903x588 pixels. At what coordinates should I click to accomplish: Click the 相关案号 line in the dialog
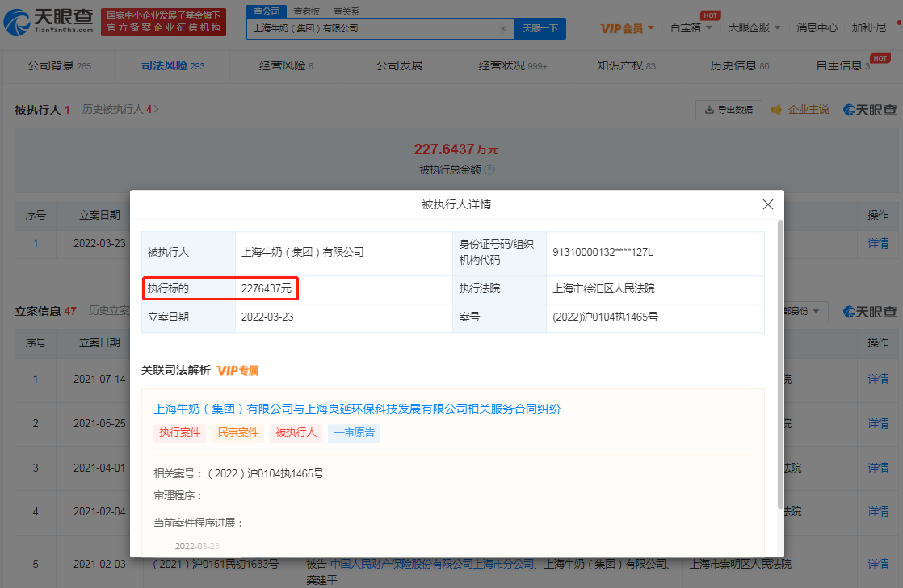pyautogui.click(x=238, y=473)
